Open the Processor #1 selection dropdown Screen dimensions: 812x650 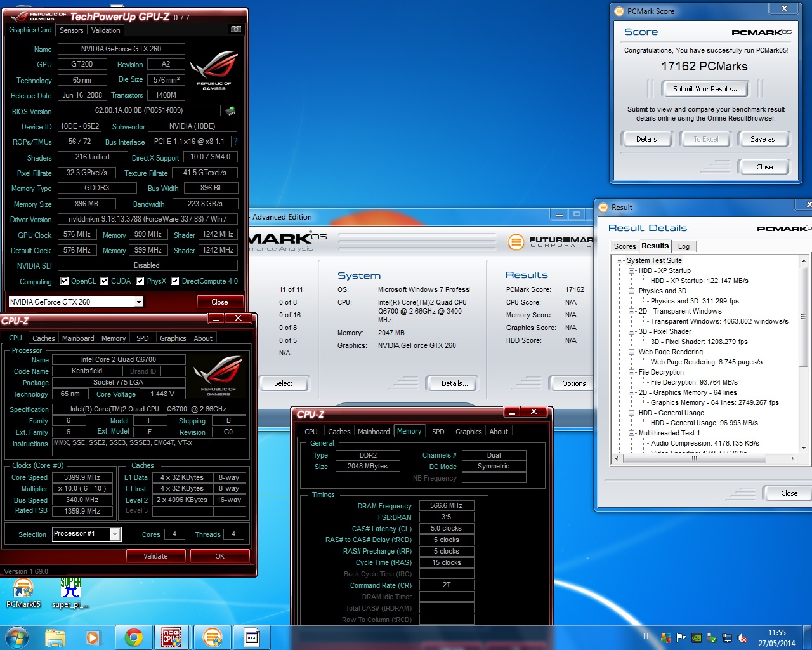(x=115, y=534)
